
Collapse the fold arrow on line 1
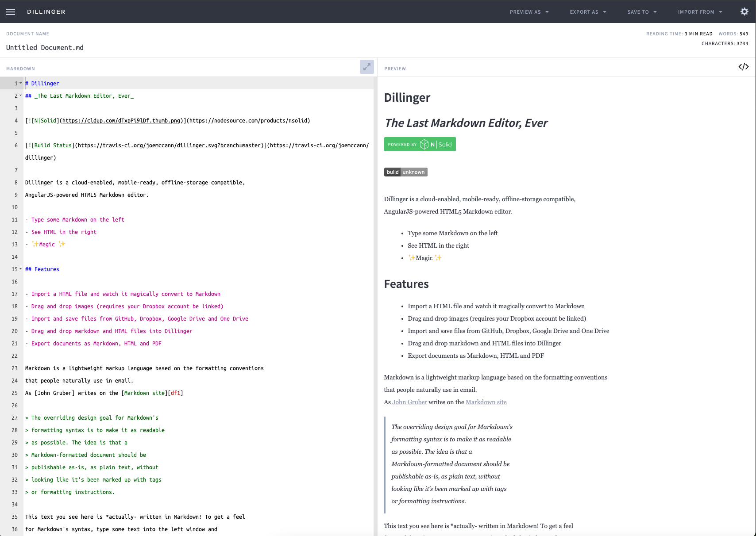(x=20, y=83)
